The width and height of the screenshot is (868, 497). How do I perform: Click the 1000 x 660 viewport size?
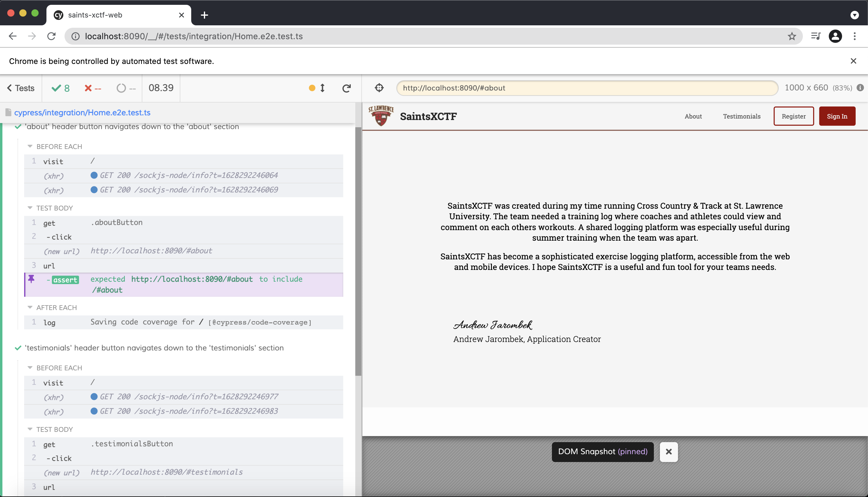(806, 88)
